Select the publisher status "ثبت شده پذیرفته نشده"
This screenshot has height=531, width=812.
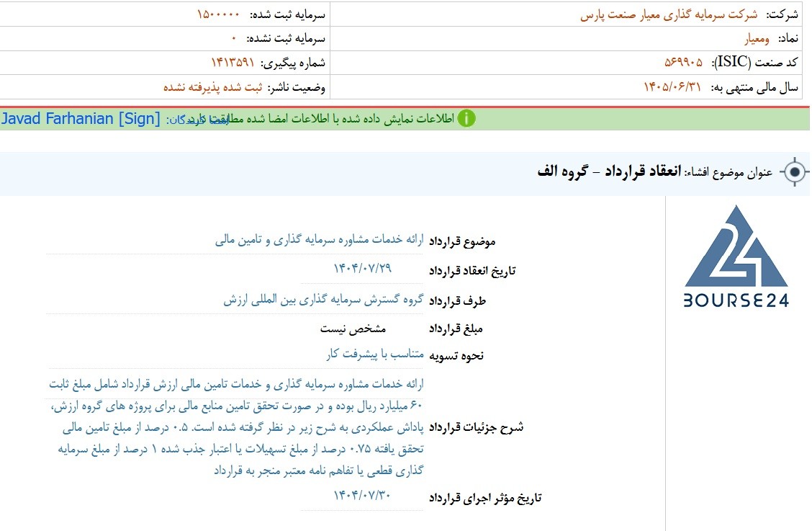(x=213, y=86)
